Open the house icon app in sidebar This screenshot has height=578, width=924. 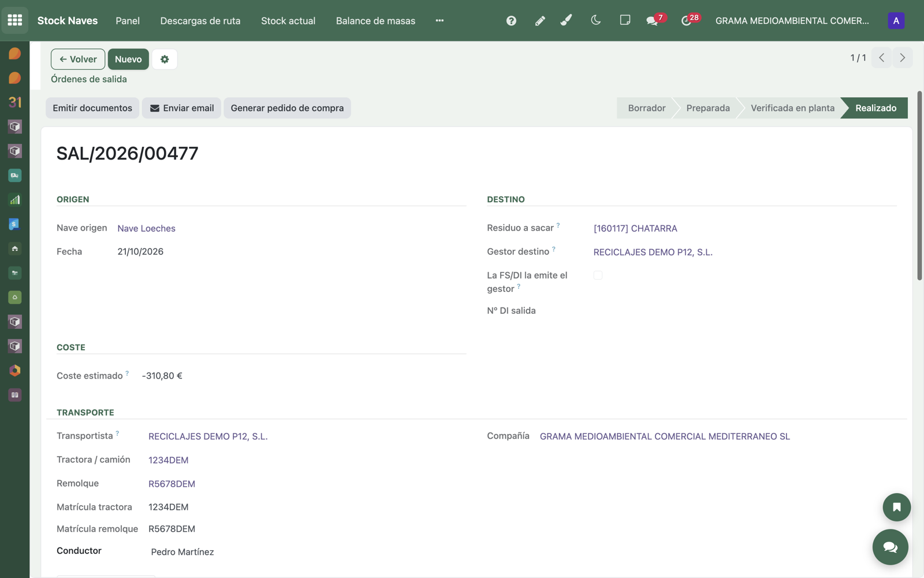coord(15,249)
